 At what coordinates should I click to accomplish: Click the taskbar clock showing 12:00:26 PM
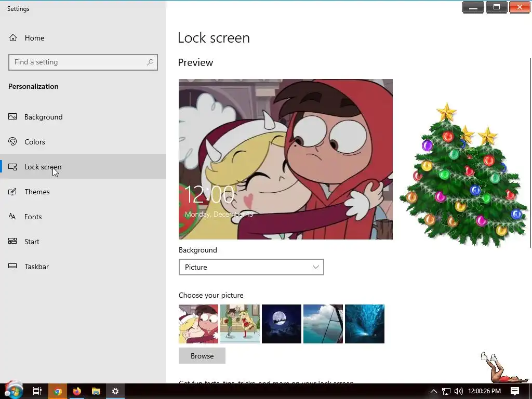point(485,391)
